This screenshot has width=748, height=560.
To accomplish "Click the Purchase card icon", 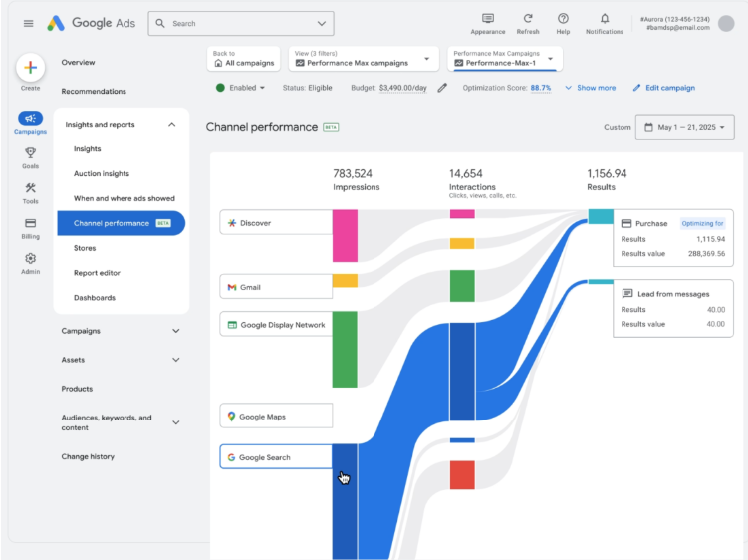I will 626,223.
